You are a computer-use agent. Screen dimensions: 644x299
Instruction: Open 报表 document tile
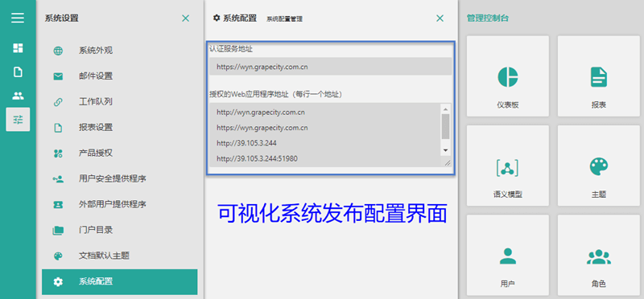coord(598,76)
